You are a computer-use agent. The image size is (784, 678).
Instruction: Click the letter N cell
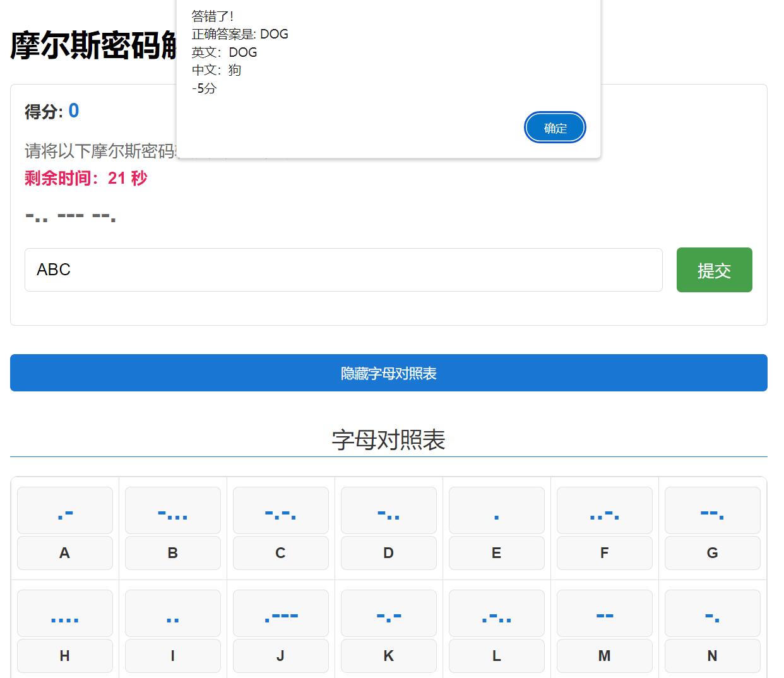713,656
